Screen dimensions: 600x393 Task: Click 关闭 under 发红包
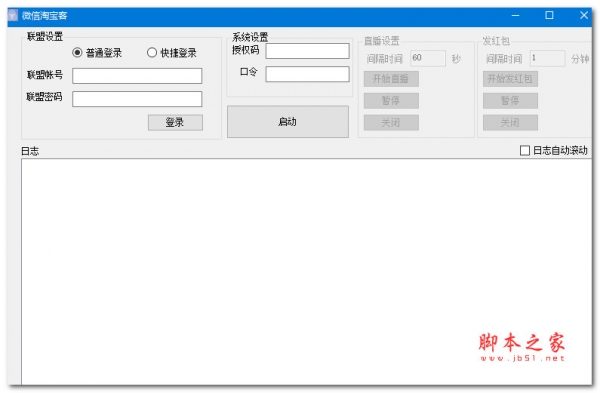click(510, 122)
